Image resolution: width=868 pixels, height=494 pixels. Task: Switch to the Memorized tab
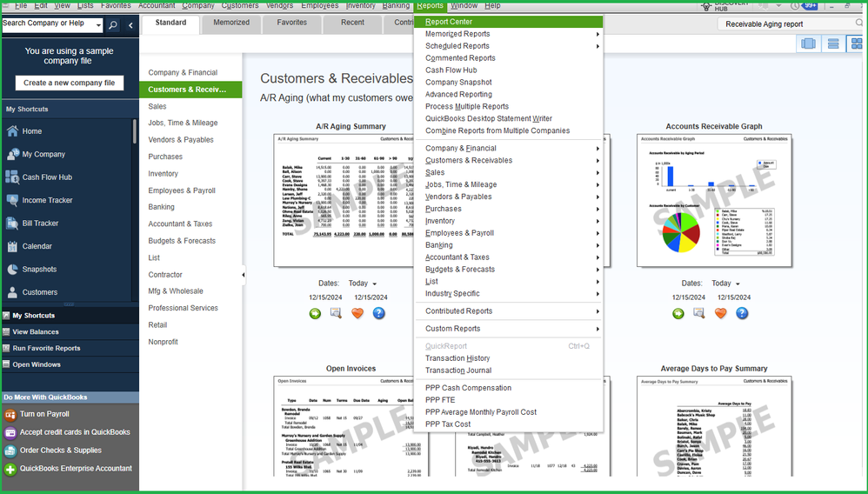click(x=231, y=23)
